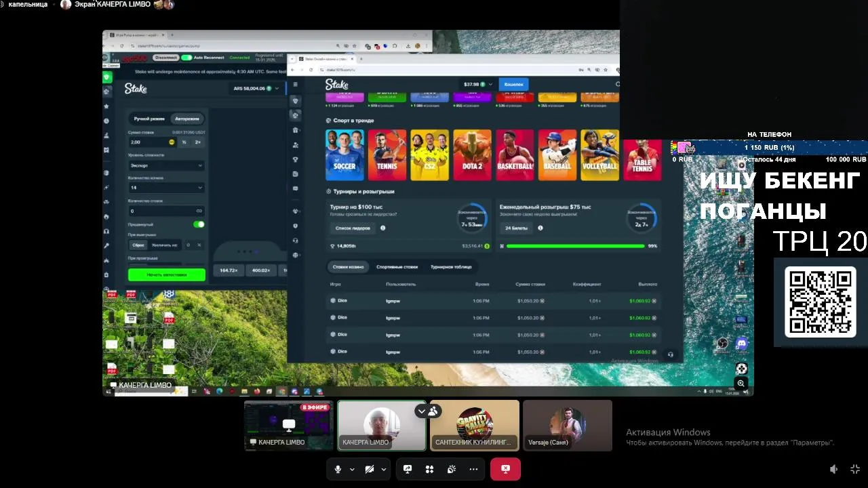Click the info icon next to 24 Билеты

point(540,228)
